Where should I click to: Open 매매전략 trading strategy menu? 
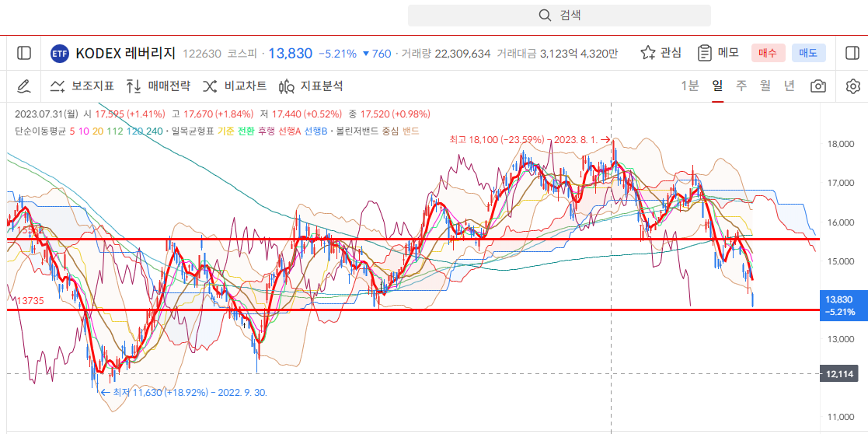158,86
